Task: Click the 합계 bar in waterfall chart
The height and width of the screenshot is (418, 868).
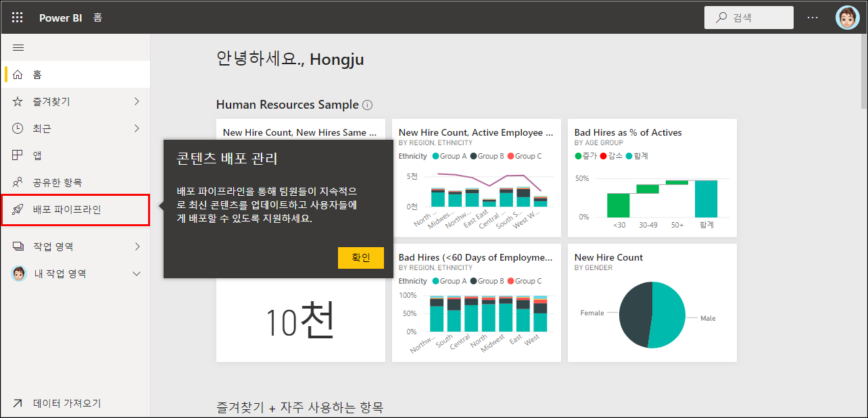Action: [x=706, y=199]
